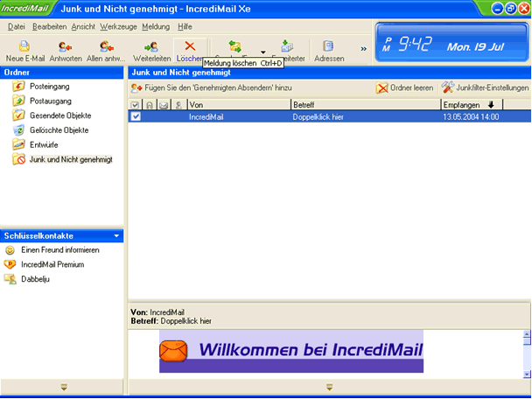
Task: Click the add approved senders icon
Action: (136, 88)
